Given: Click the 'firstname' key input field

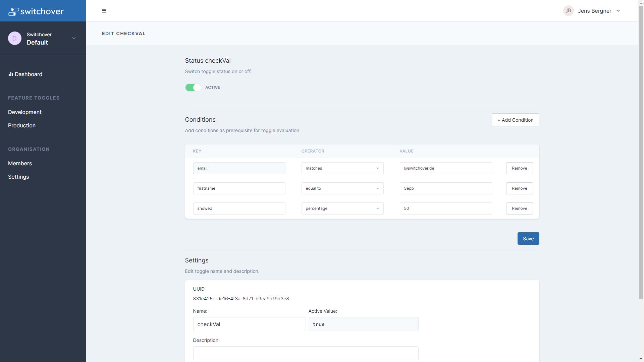Looking at the screenshot, I should point(239,188).
